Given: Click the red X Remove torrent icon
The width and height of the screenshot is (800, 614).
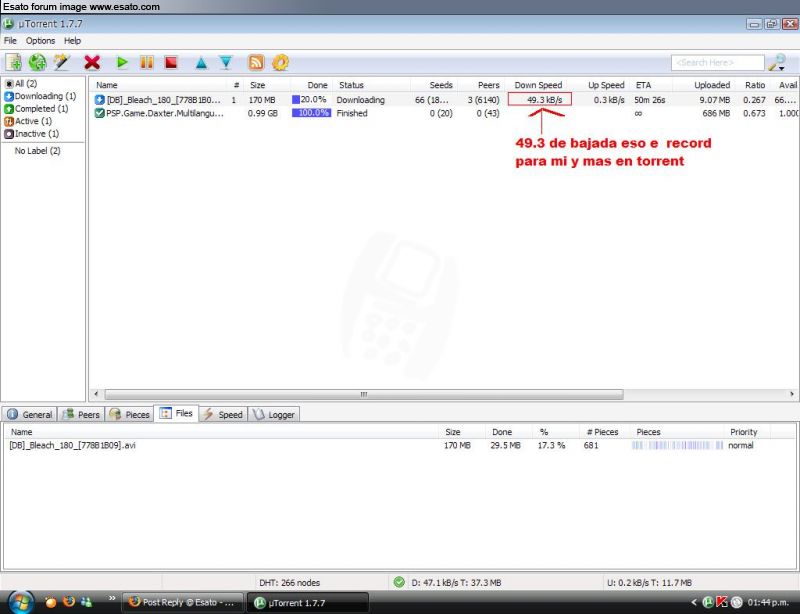Looking at the screenshot, I should pos(92,62).
